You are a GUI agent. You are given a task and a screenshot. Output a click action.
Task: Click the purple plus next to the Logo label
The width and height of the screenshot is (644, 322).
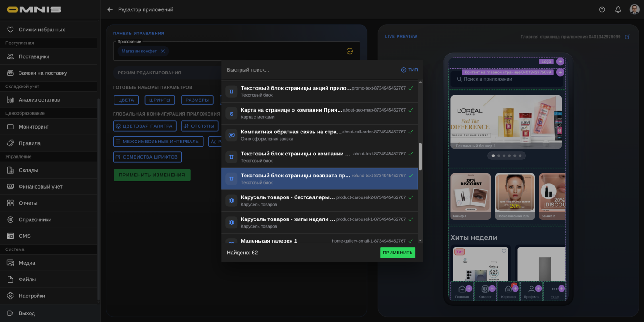(x=560, y=62)
